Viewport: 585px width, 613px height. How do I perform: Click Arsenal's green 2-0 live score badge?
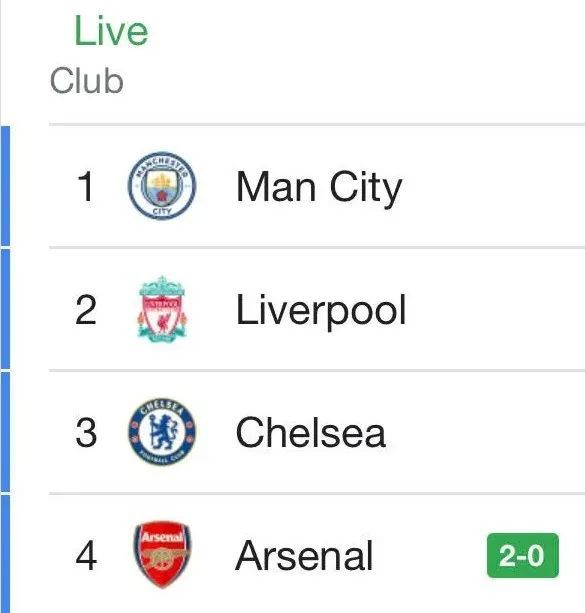[x=523, y=555]
